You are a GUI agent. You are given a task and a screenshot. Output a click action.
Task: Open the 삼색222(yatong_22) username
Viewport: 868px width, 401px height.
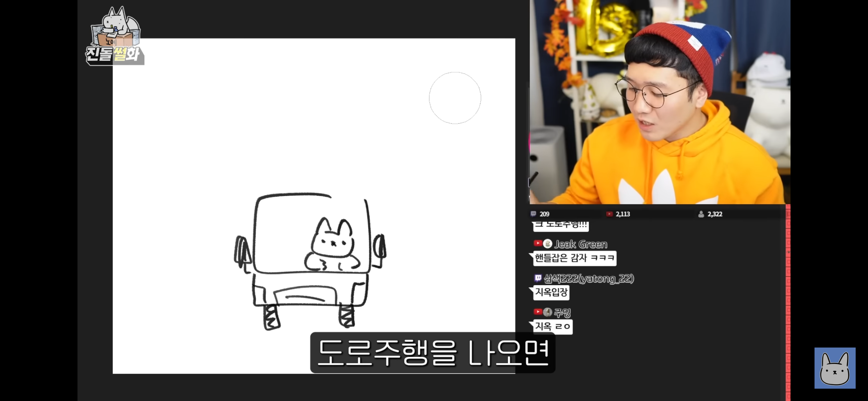pyautogui.click(x=589, y=279)
